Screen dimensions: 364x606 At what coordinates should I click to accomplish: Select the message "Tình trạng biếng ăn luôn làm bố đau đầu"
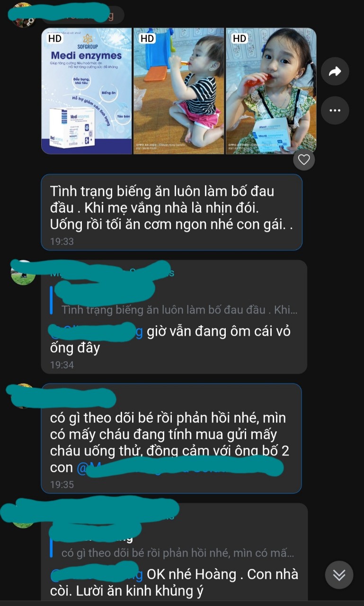click(172, 212)
